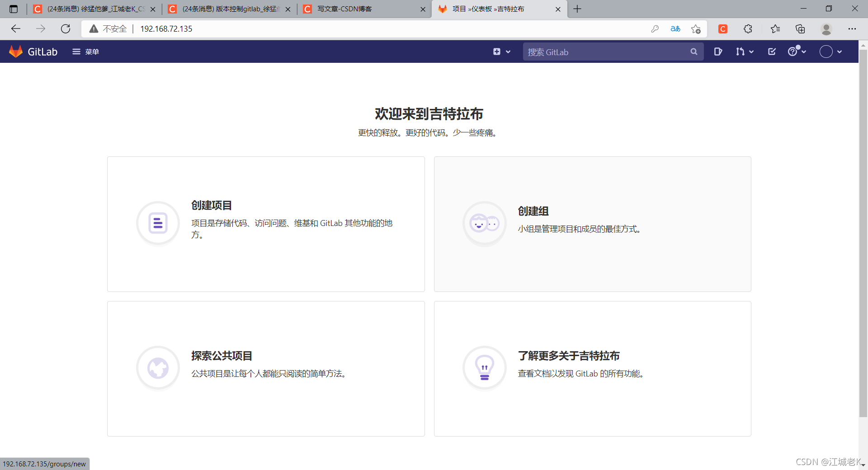Click the 更快的释放 tagline text
868x470 pixels.
[429, 133]
